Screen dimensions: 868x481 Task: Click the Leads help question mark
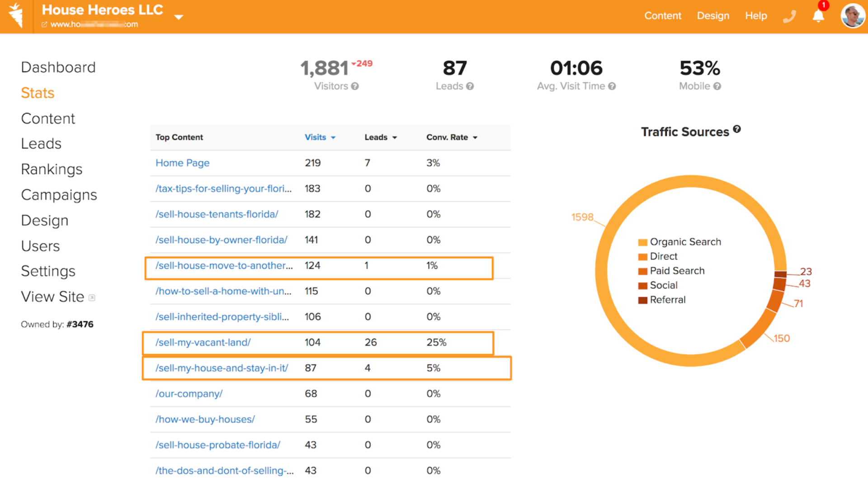470,86
